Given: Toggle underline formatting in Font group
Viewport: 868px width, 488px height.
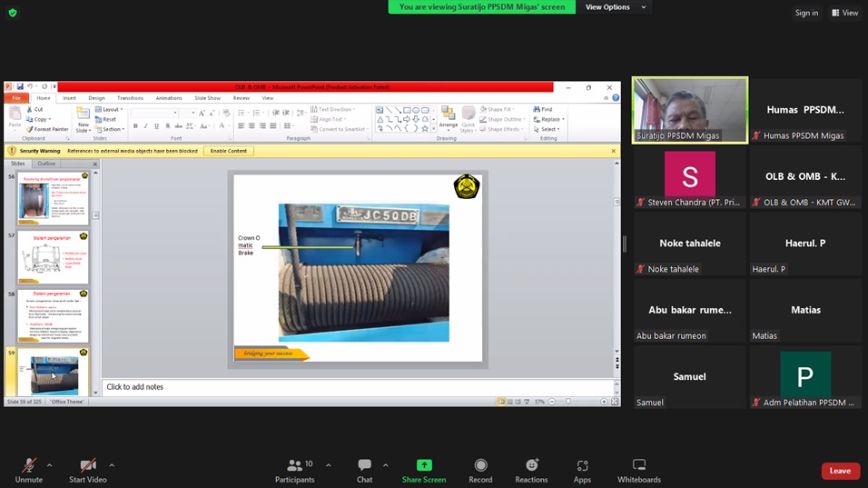Looking at the screenshot, I should click(157, 126).
